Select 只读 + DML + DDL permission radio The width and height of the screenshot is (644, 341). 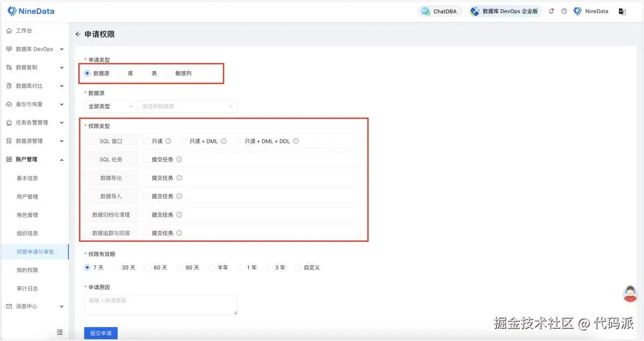point(239,141)
